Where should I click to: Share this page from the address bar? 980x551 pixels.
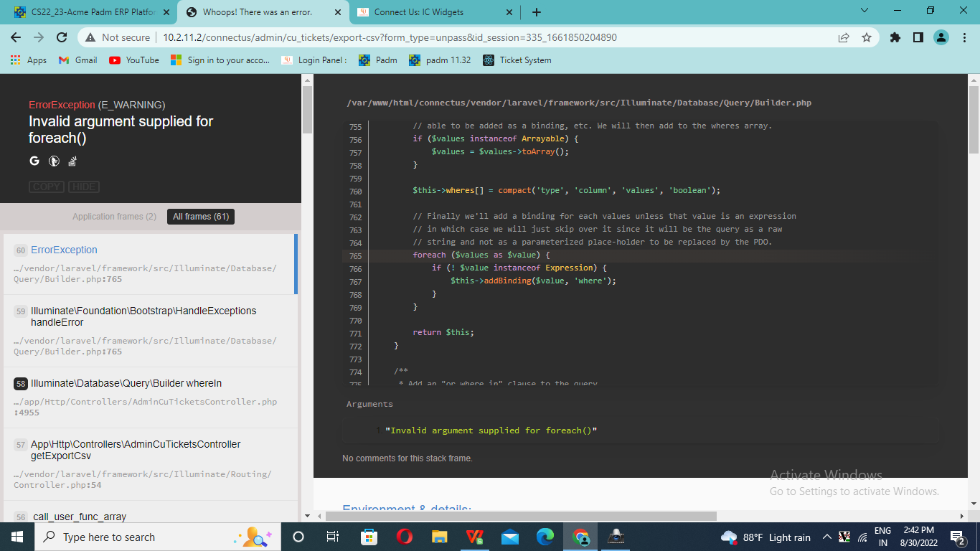coord(844,37)
